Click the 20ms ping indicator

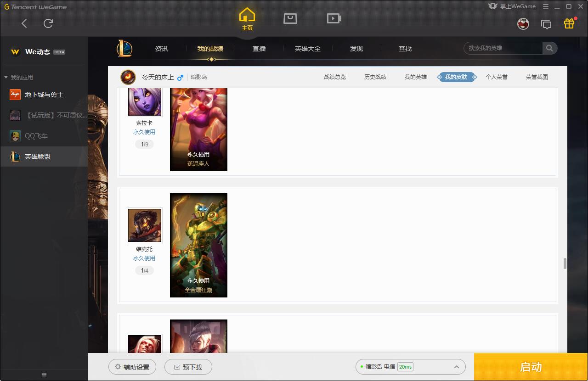405,367
